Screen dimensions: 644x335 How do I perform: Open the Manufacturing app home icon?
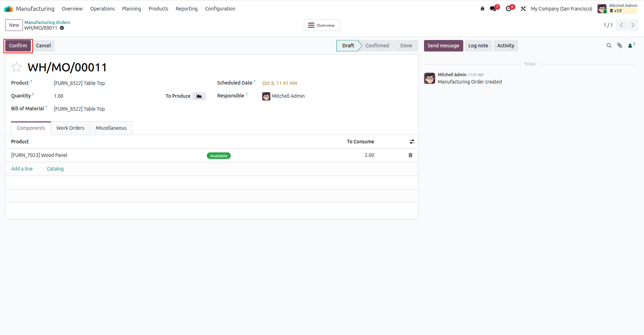pyautogui.click(x=8, y=9)
